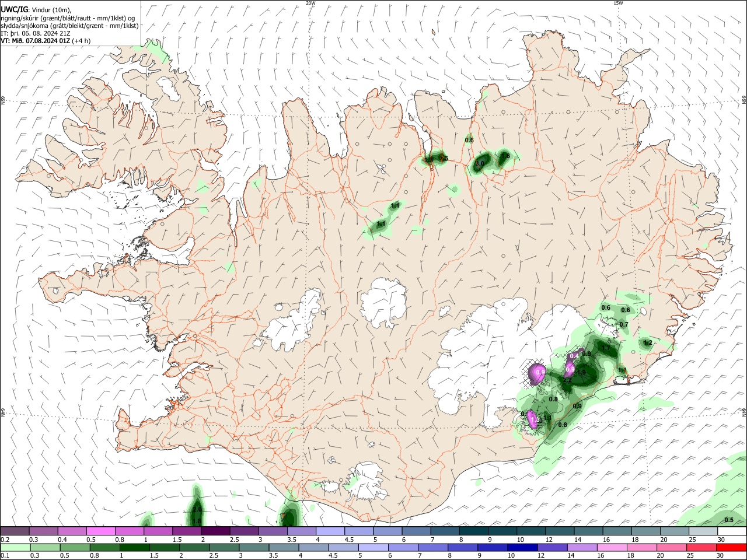Pick the lavender swatch above upper label 4

pos(330,531)
